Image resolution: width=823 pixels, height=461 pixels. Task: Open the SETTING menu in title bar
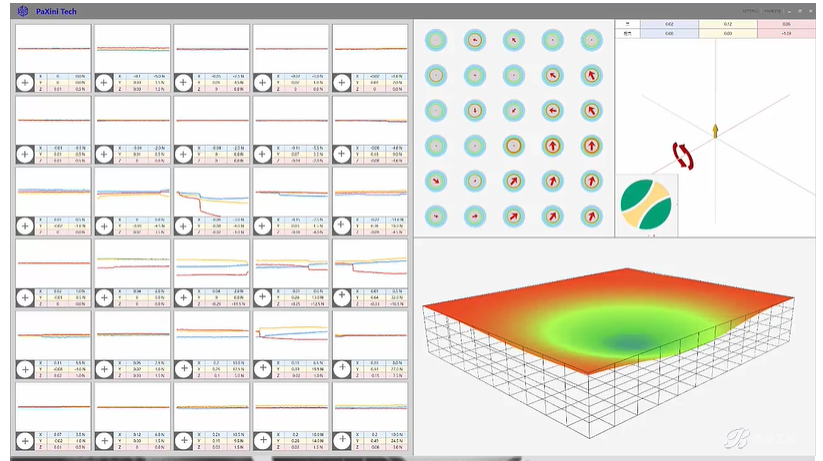(750, 11)
